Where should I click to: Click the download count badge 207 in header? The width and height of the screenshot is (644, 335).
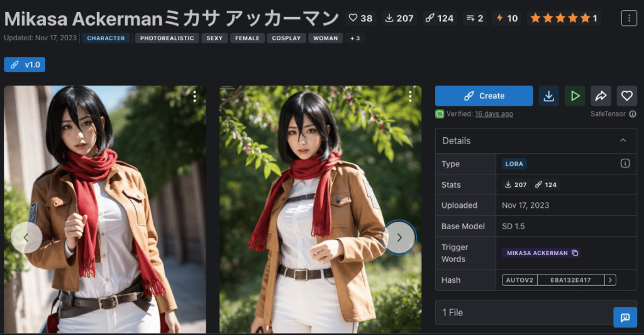399,18
